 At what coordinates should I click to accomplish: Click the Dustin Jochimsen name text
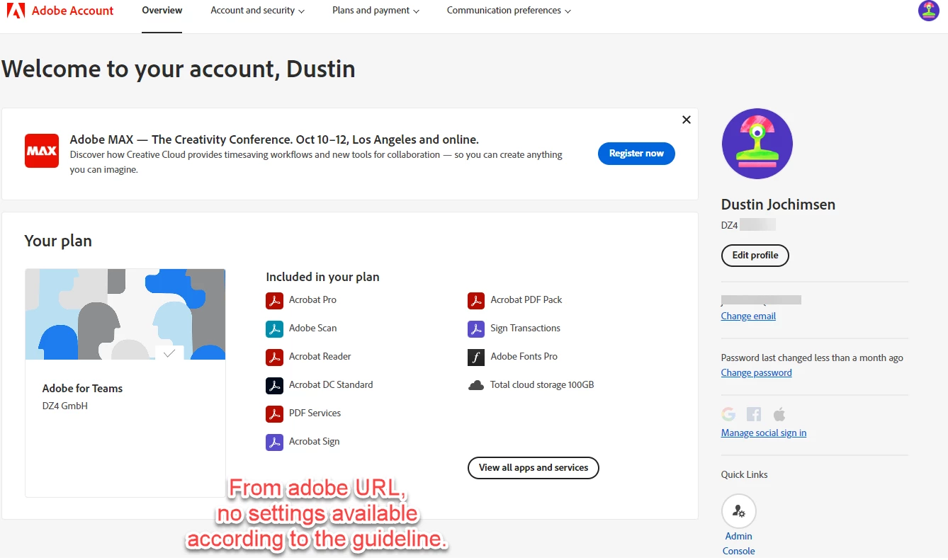click(778, 205)
